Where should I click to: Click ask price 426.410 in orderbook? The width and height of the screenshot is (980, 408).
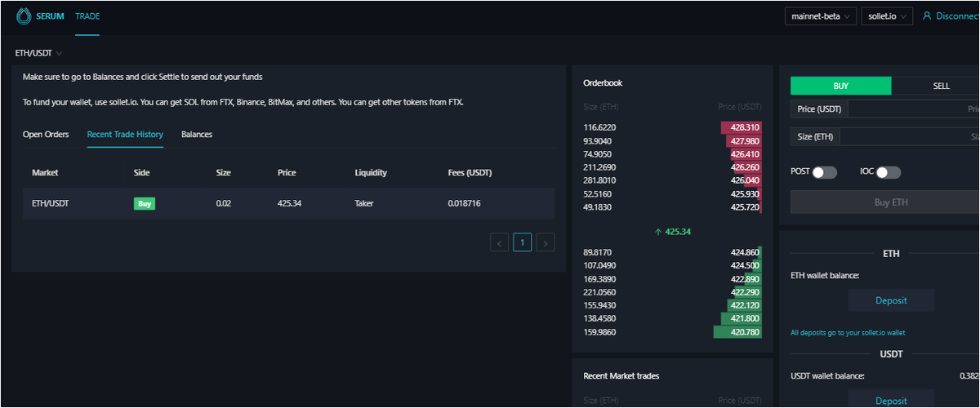(x=746, y=154)
